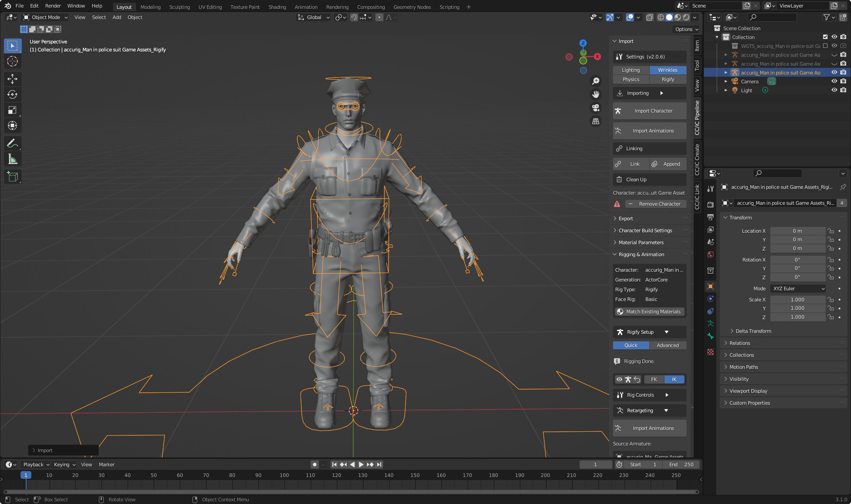
Task: Click the Clean Up button
Action: (x=649, y=180)
